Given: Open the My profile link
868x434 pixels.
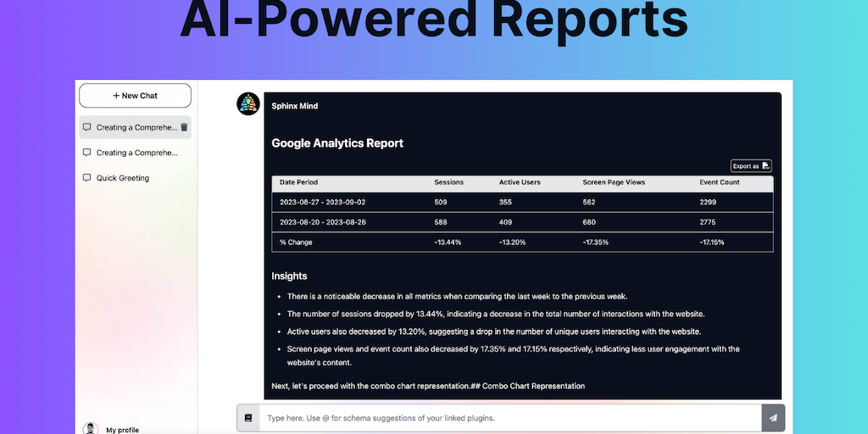Looking at the screenshot, I should coord(122,430).
